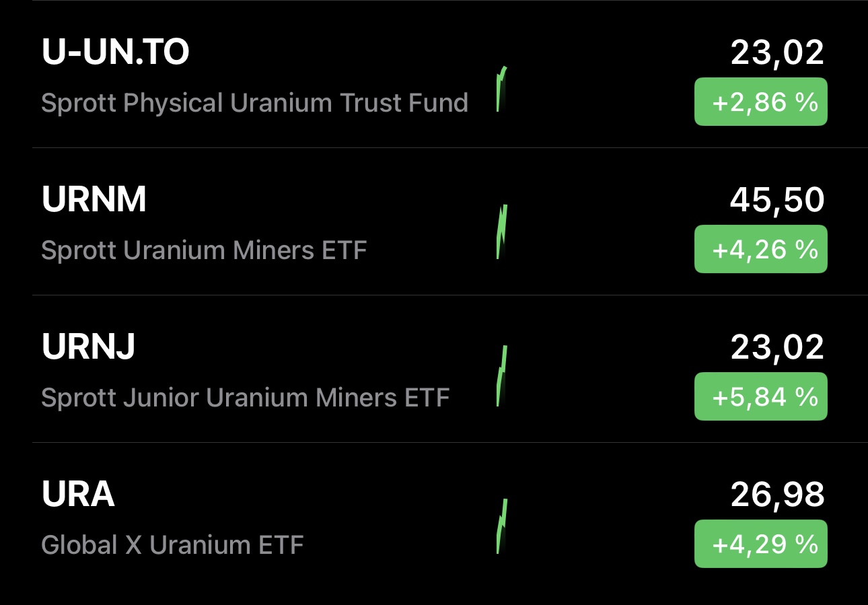
Task: Open the U-UN.TO ticker symbol
Action: [115, 52]
